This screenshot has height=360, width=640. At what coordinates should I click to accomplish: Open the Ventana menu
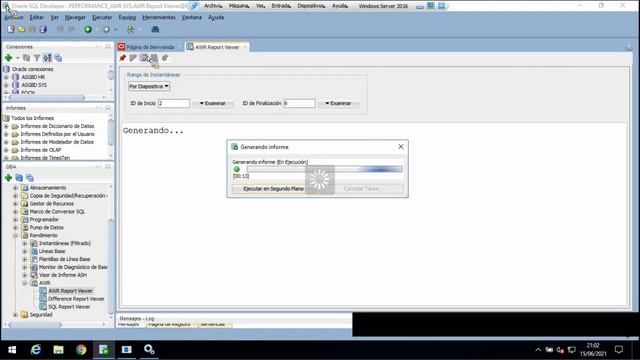coord(191,18)
